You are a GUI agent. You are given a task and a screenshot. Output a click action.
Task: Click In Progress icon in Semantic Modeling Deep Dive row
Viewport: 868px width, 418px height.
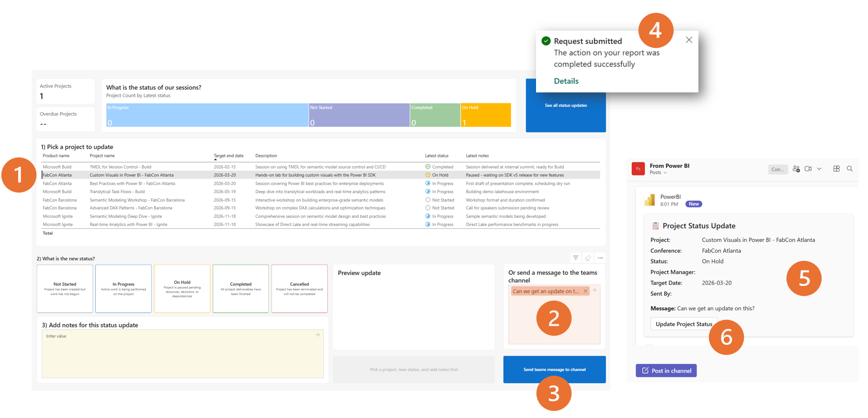click(428, 216)
